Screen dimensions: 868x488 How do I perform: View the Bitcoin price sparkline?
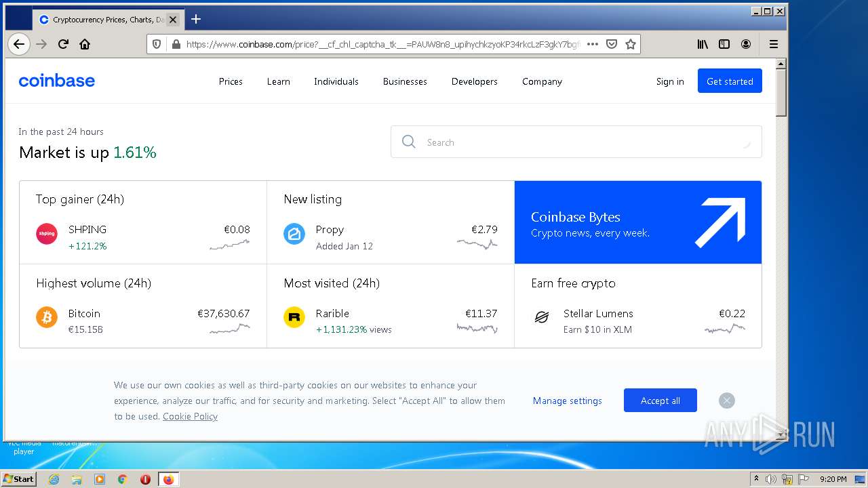[229, 329]
